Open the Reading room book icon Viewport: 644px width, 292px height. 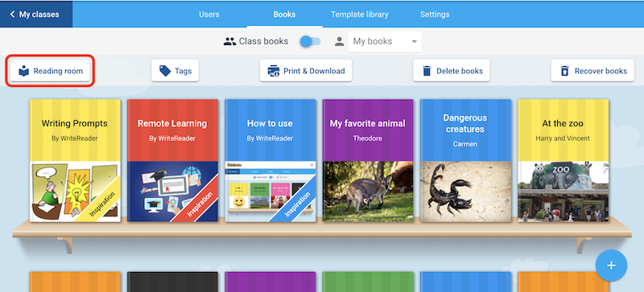24,71
